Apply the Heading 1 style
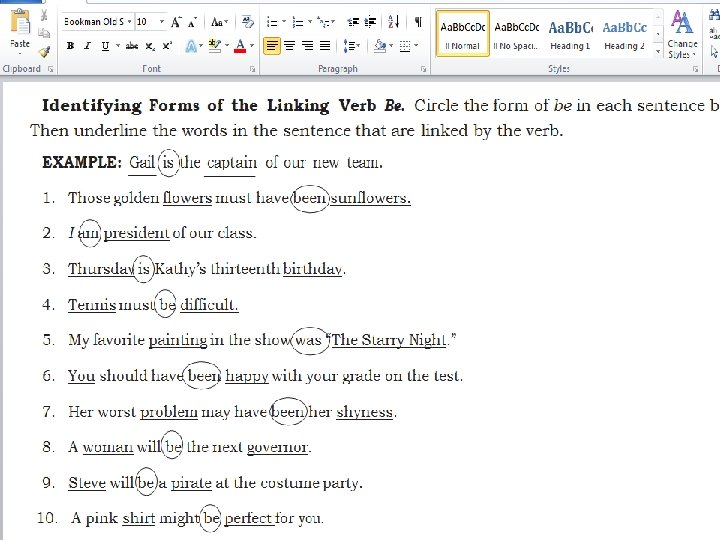The height and width of the screenshot is (540, 720). coord(570,34)
